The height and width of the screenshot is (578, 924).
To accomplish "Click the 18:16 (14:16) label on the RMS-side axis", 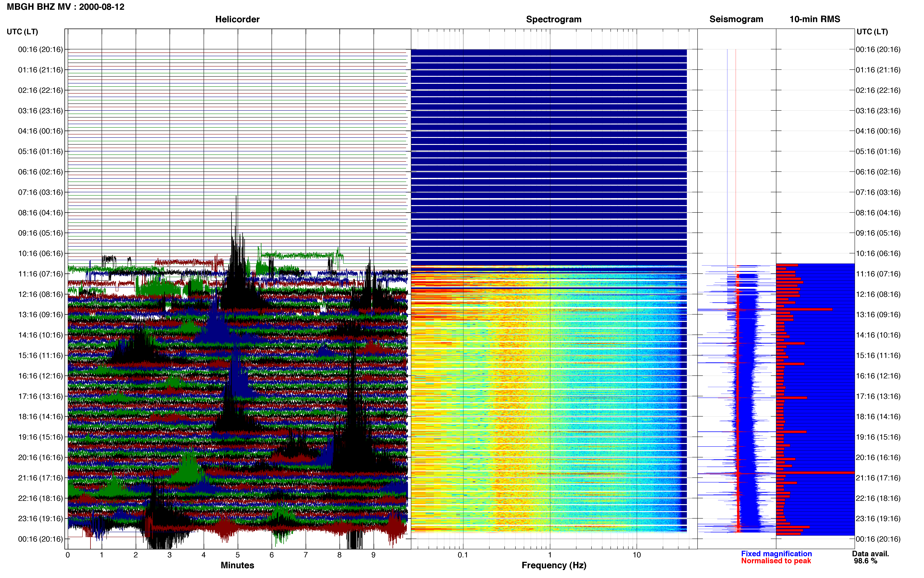I will coord(878,417).
